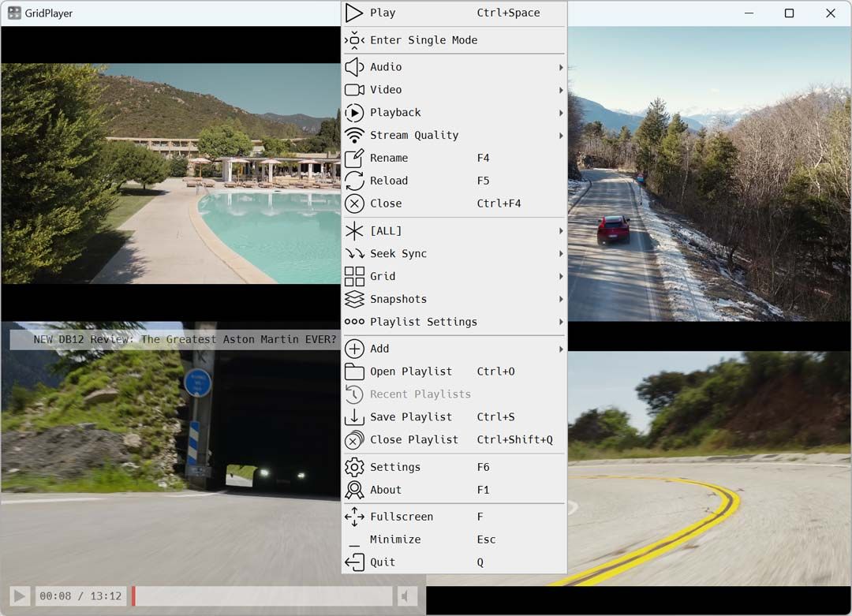Click the Save Playlist download icon

tap(354, 416)
